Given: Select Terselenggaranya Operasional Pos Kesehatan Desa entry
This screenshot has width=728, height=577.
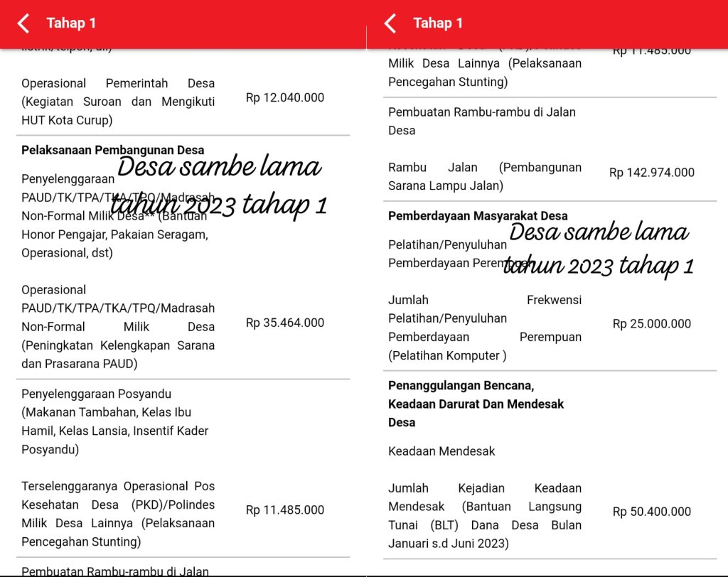Looking at the screenshot, I should (118, 514).
